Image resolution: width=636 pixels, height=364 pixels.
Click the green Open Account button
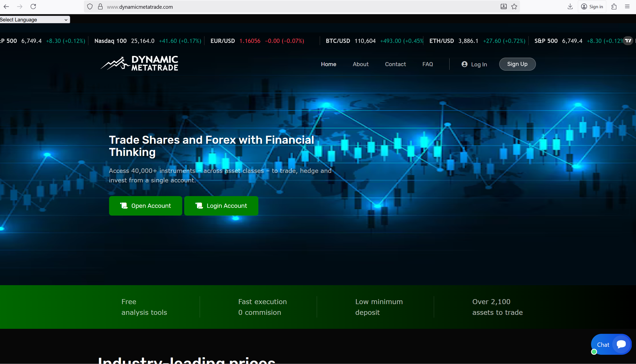(x=145, y=206)
